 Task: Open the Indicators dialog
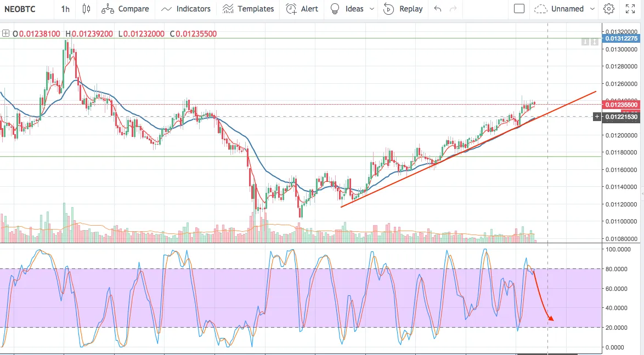[x=185, y=9]
